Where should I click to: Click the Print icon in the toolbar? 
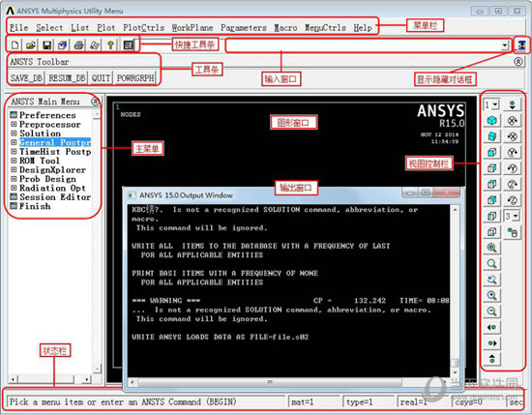point(78,44)
